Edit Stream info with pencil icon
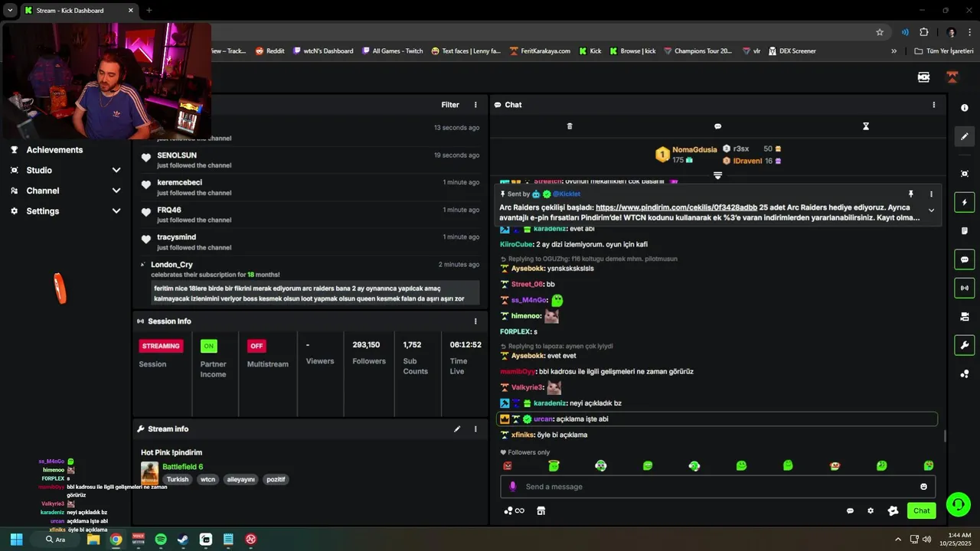This screenshot has height=551, width=980. point(457,429)
